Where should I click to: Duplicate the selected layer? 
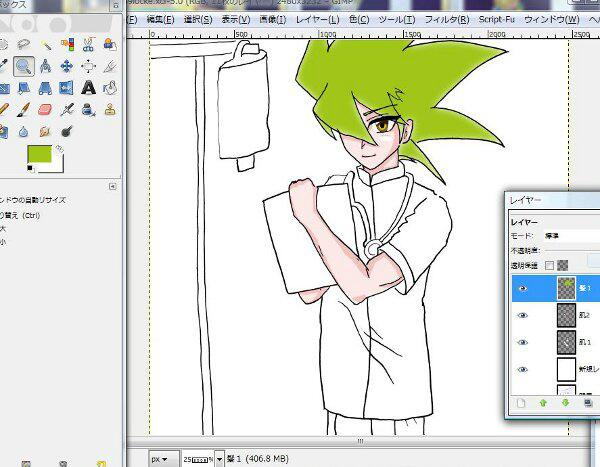588,403
